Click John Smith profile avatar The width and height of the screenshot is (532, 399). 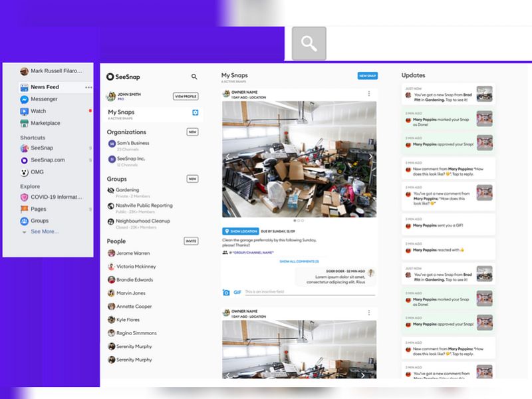(111, 96)
